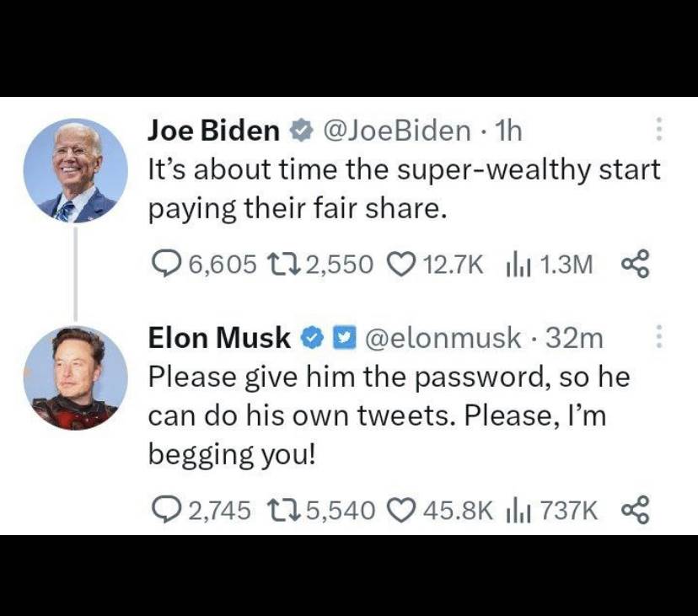
Task: Retweet Joe Biden's fair share tweet
Action: click(x=277, y=265)
